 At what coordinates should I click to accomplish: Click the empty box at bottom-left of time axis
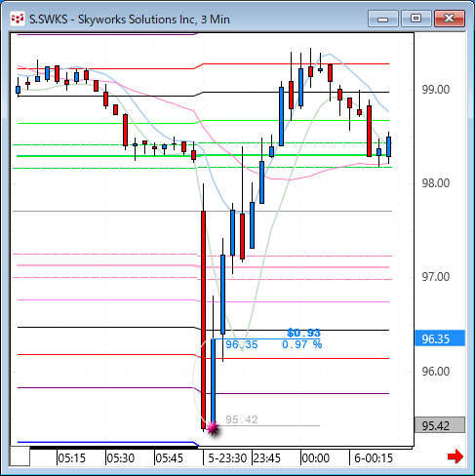tap(20, 456)
